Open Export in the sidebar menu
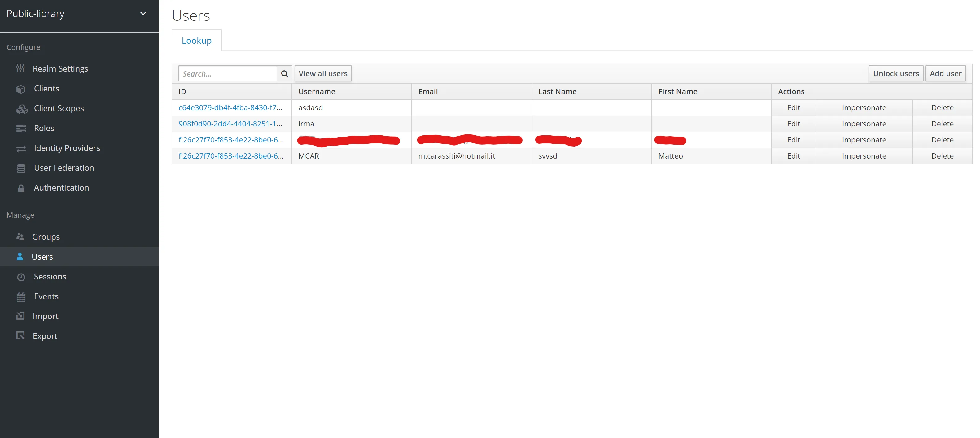This screenshot has height=438, width=980. point(45,336)
